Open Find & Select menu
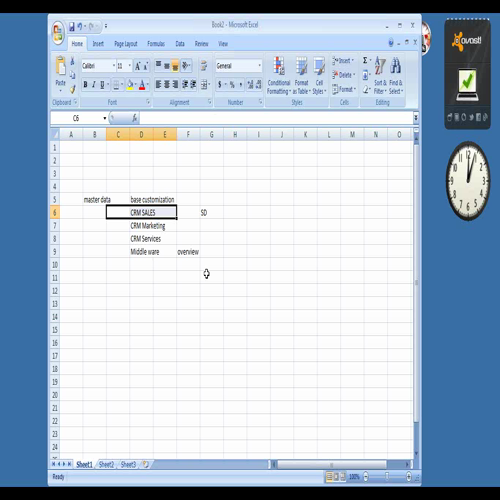Viewport: 500px width, 500px height. 396,76
